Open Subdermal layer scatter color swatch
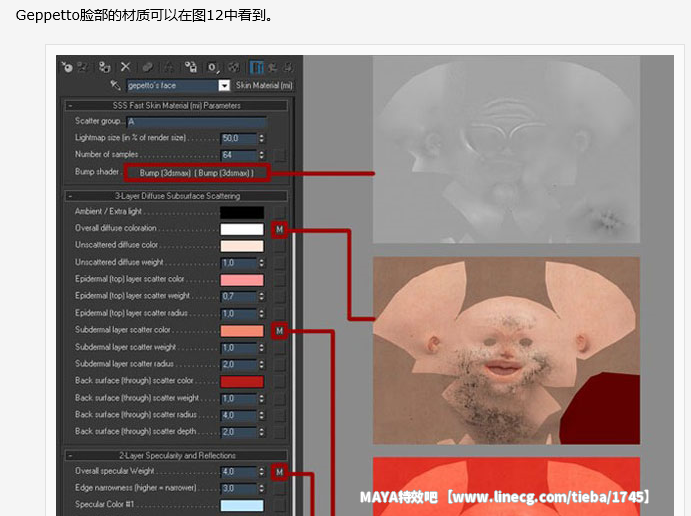The height and width of the screenshot is (516, 691). 242,330
